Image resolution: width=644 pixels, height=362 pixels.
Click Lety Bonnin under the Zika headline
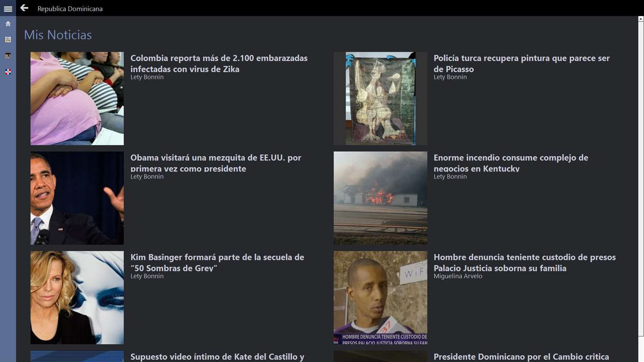point(147,77)
